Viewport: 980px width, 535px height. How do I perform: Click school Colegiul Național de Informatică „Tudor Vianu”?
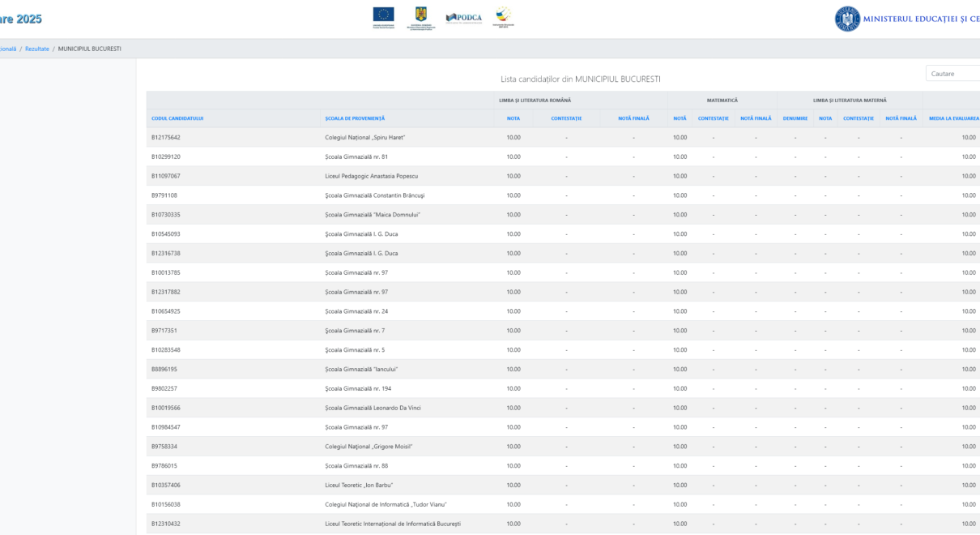[386, 504]
